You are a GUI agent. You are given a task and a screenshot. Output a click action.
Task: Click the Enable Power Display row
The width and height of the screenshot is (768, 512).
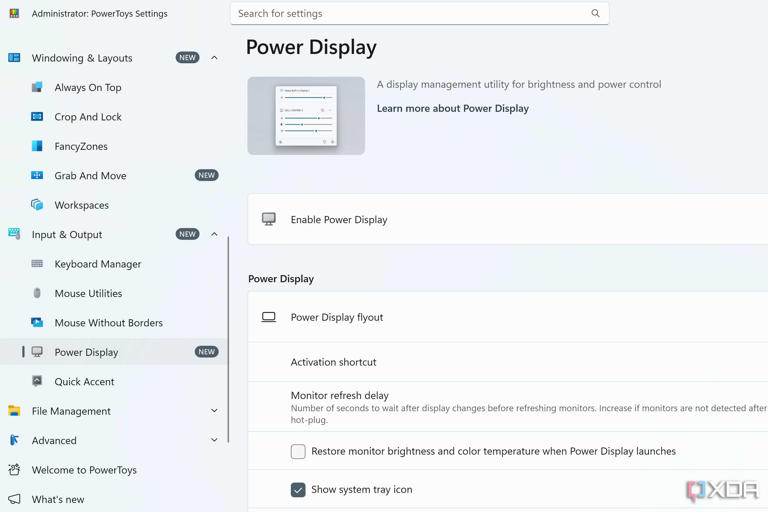tap(508, 219)
